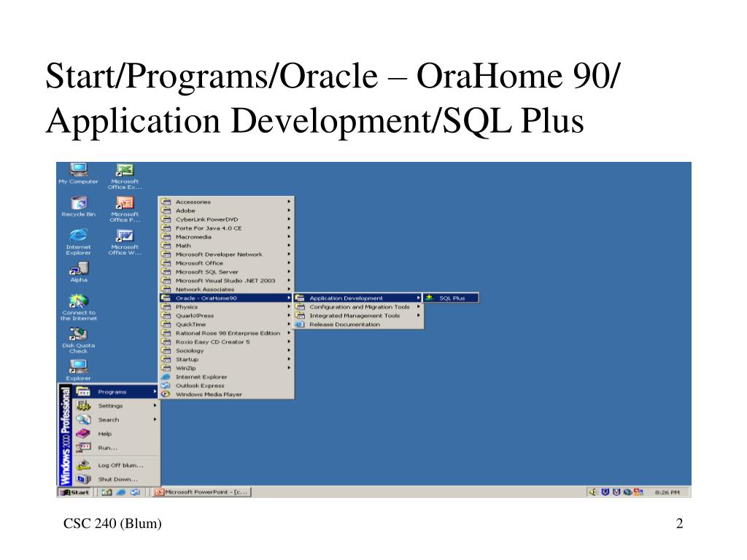Image resolution: width=747 pixels, height=560 pixels.
Task: Expand arrow beside Configuration and Migration Tools
Action: (418, 306)
